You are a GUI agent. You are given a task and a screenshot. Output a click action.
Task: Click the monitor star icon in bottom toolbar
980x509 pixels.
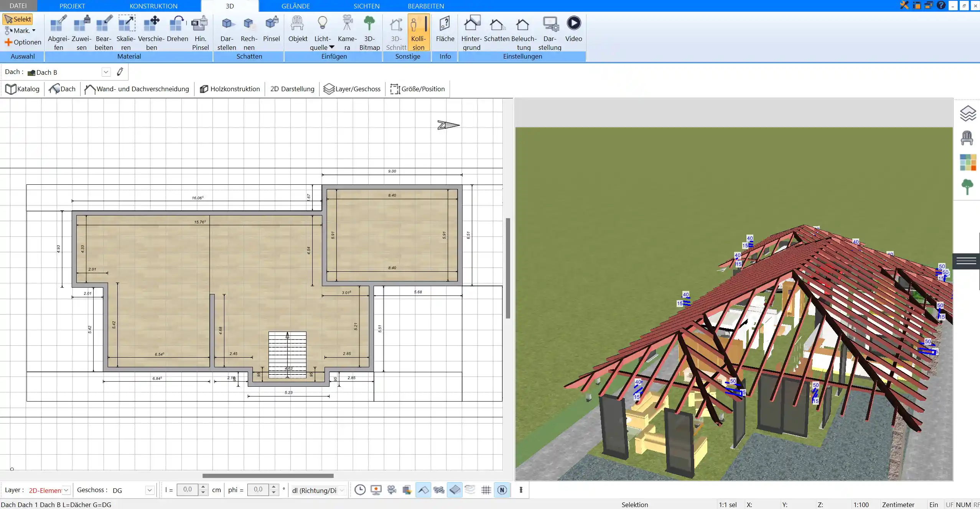[376, 489]
